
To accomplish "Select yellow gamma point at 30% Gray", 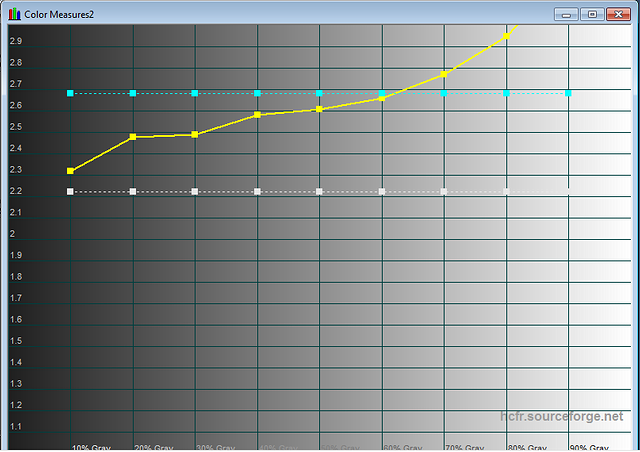I will (195, 134).
